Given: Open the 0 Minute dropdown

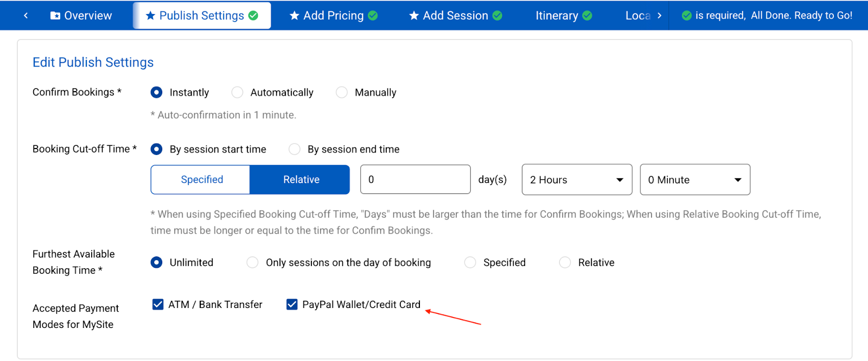Looking at the screenshot, I should [695, 180].
